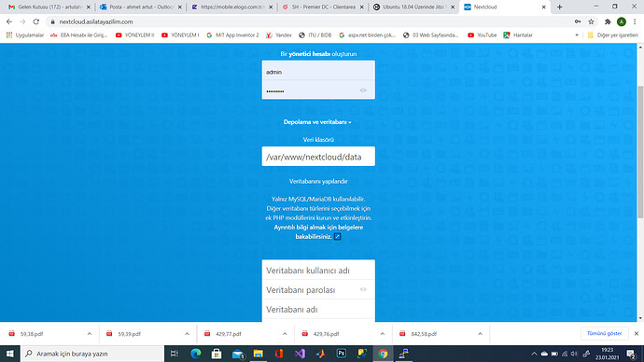The height and width of the screenshot is (362, 644).
Task: Click Veri klasörü data path field
Action: click(318, 157)
